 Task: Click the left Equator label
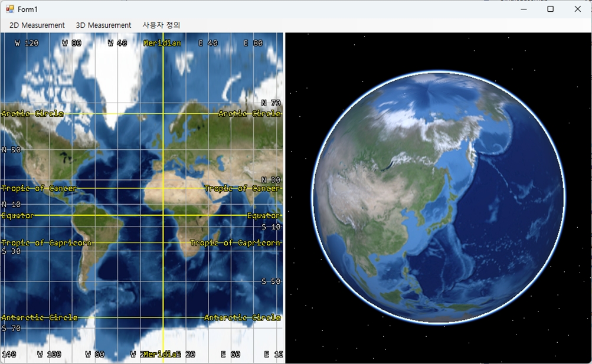tap(18, 216)
